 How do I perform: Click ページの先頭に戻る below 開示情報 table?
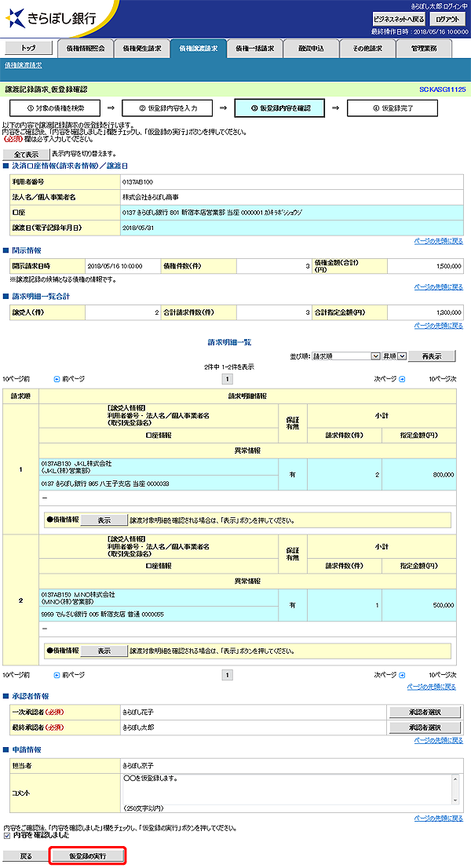pos(438,287)
